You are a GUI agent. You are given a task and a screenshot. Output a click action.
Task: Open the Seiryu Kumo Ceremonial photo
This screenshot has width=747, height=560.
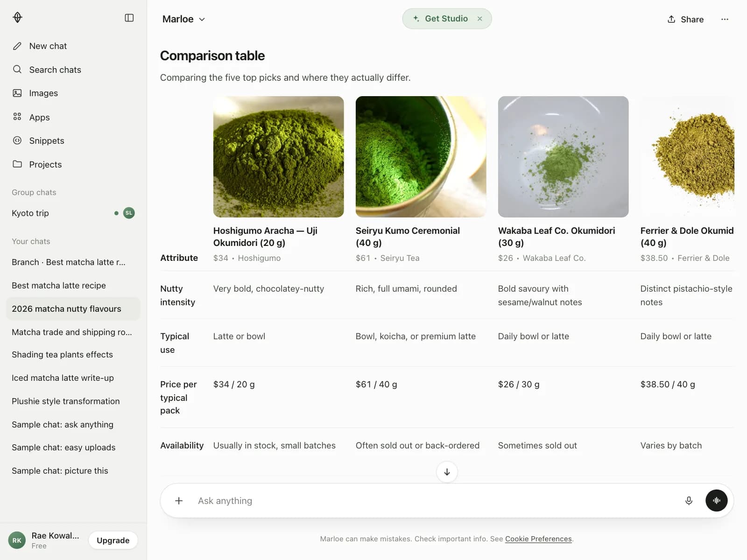(x=421, y=157)
